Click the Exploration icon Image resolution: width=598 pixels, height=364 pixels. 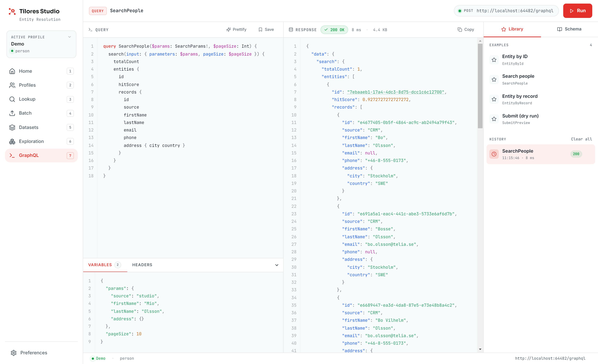point(12,141)
